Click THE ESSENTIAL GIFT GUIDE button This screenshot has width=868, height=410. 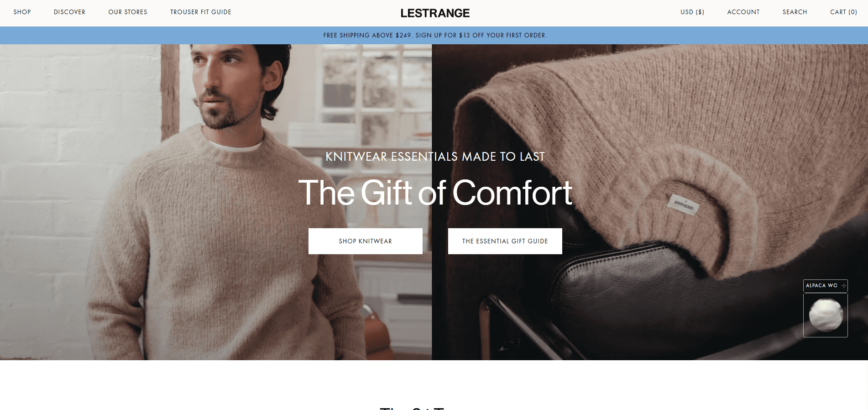505,241
